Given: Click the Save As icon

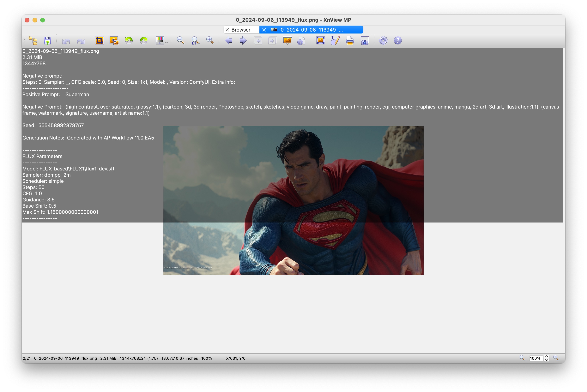Looking at the screenshot, I should (47, 40).
